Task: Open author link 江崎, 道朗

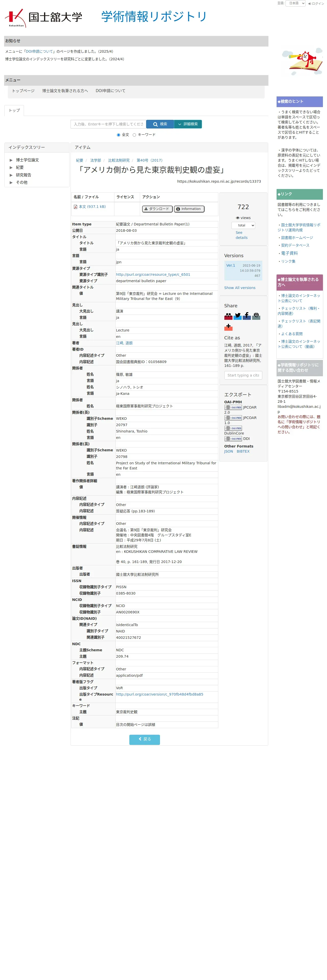Action: point(124,343)
